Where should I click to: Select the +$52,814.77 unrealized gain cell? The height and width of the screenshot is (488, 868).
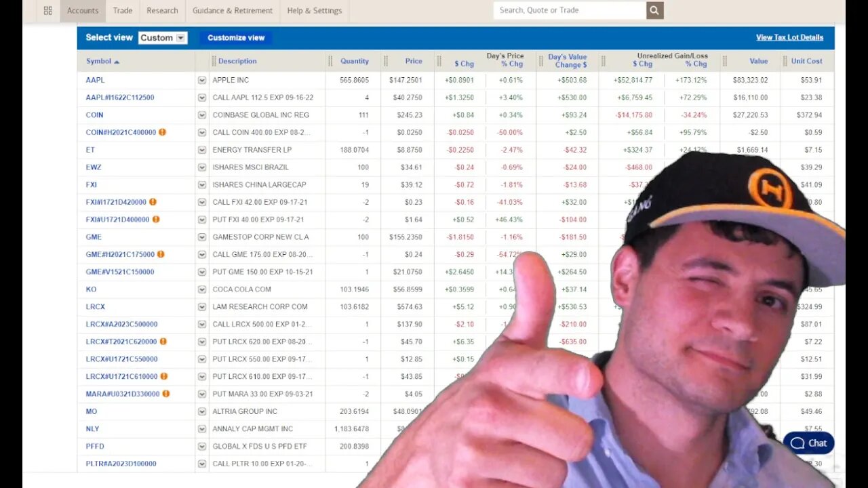coord(633,80)
